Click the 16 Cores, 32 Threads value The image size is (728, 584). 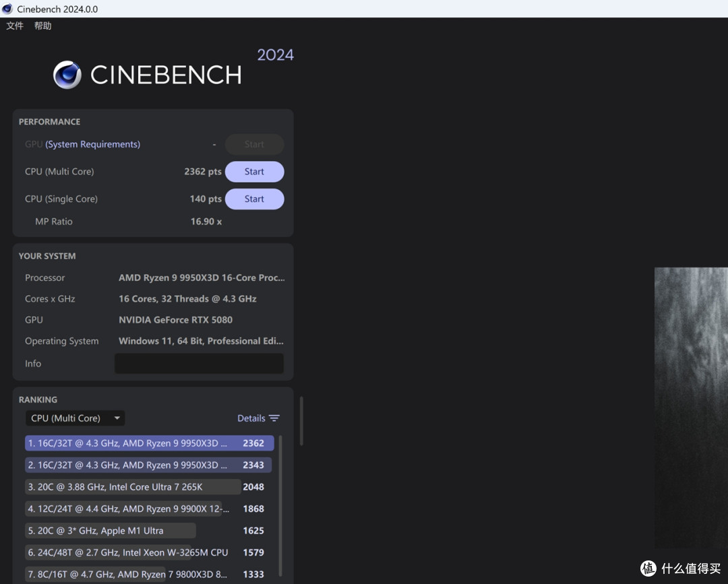[x=187, y=298]
